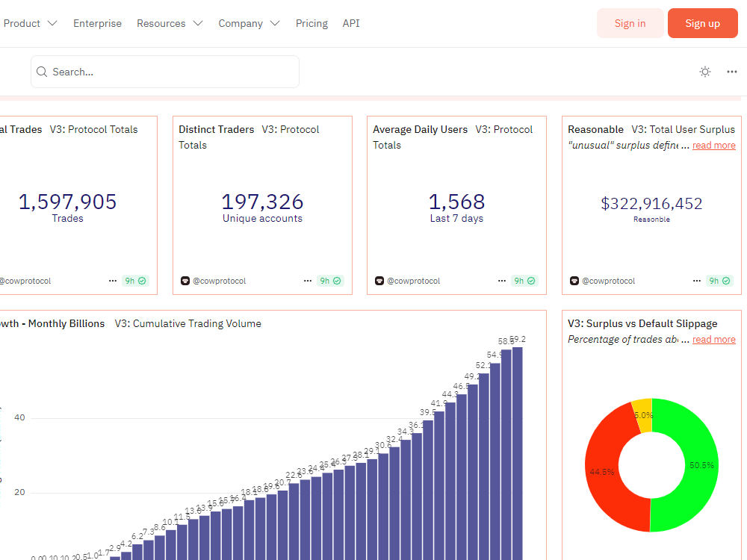Open the top-right more options ellipsis
The height and width of the screenshot is (560, 747).
pyautogui.click(x=732, y=72)
